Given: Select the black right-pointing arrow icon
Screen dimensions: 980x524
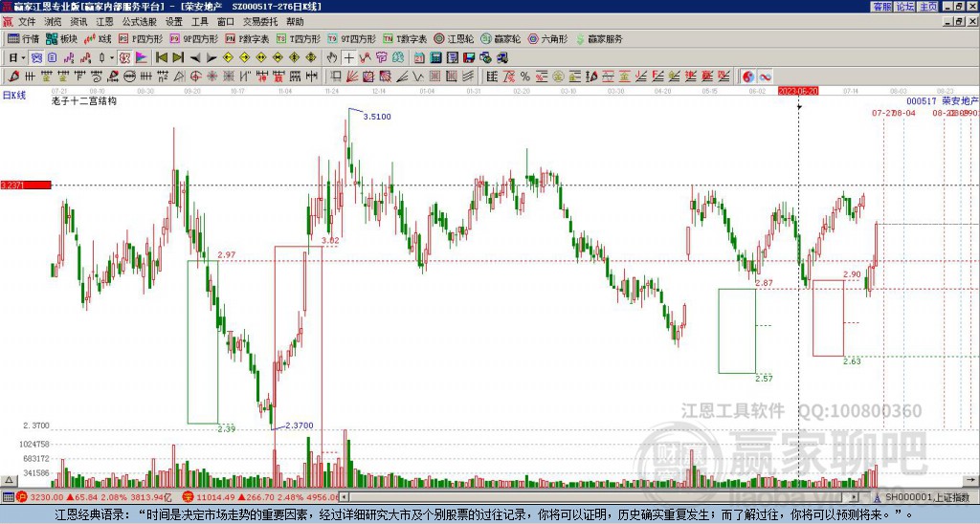Looking at the screenshot, I should [x=212, y=57].
